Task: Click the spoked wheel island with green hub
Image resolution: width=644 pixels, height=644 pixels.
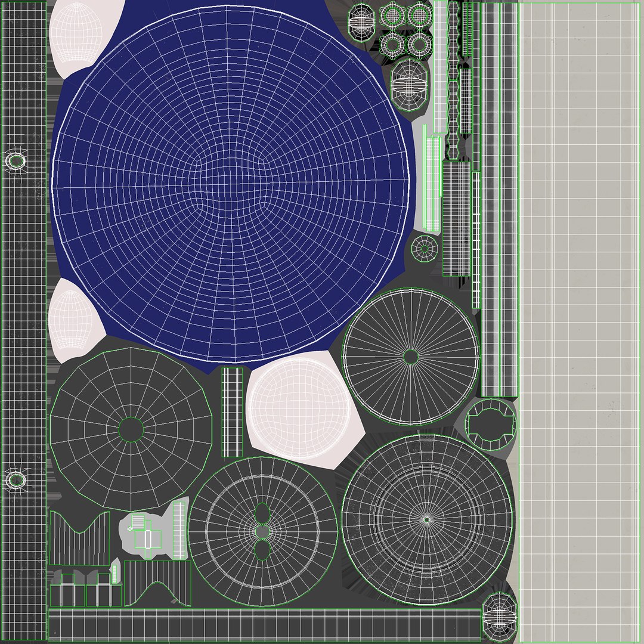Action: [411, 357]
